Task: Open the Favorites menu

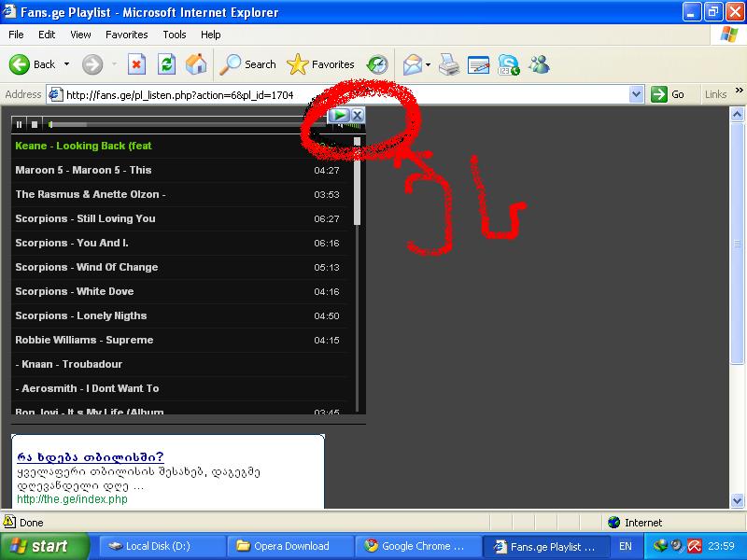Action: pos(127,35)
